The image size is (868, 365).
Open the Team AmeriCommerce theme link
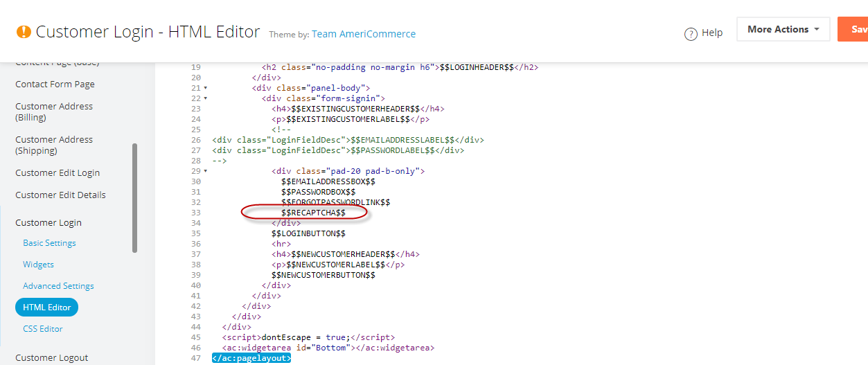pos(364,34)
